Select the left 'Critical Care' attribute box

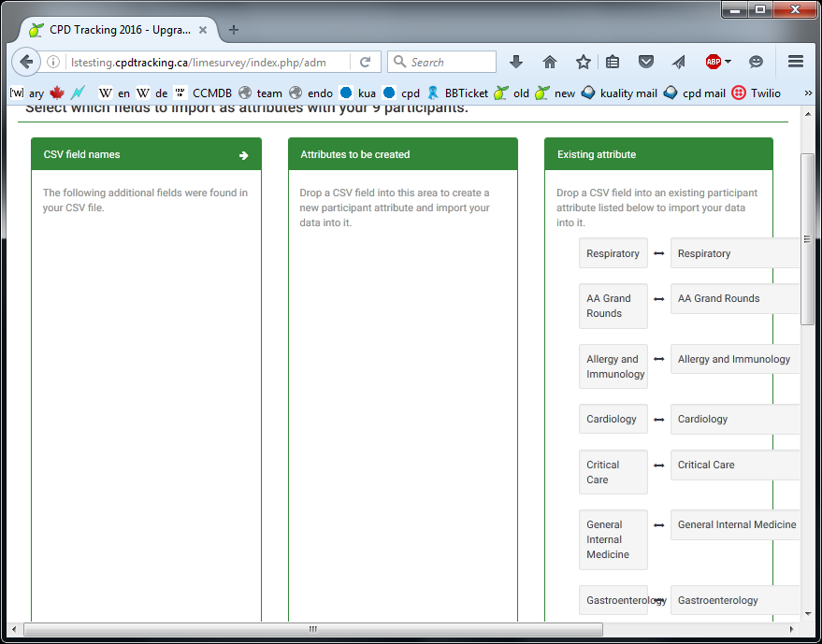pos(613,472)
